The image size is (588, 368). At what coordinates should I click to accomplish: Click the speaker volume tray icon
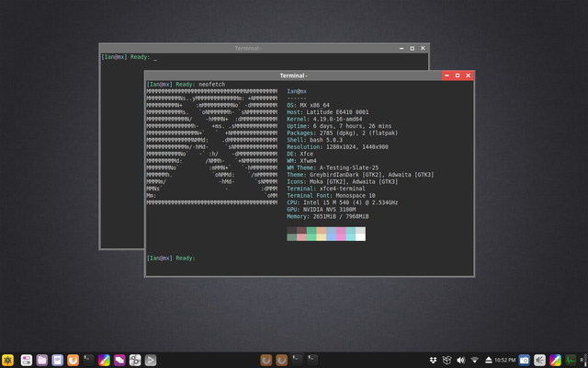(461, 361)
